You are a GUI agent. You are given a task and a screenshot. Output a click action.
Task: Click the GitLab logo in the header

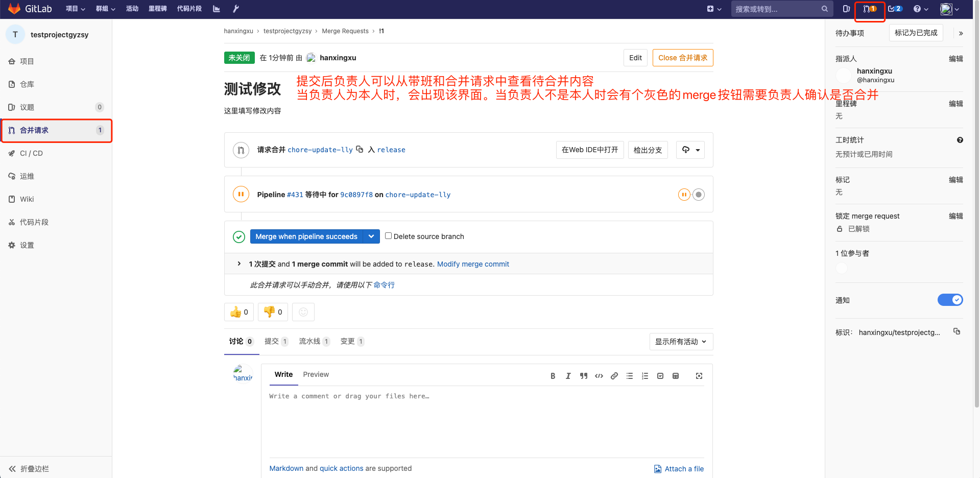coord(30,9)
